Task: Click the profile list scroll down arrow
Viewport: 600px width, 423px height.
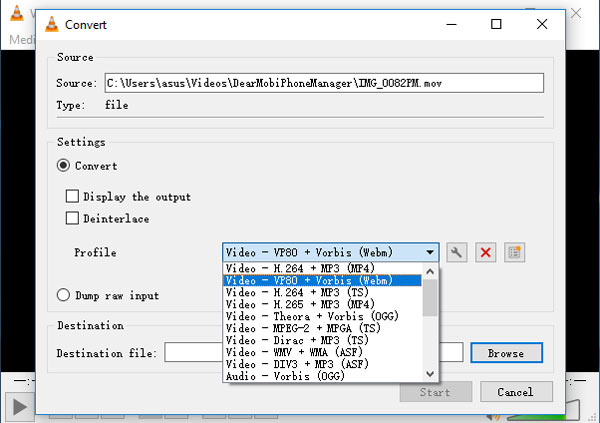Action: pos(430,374)
